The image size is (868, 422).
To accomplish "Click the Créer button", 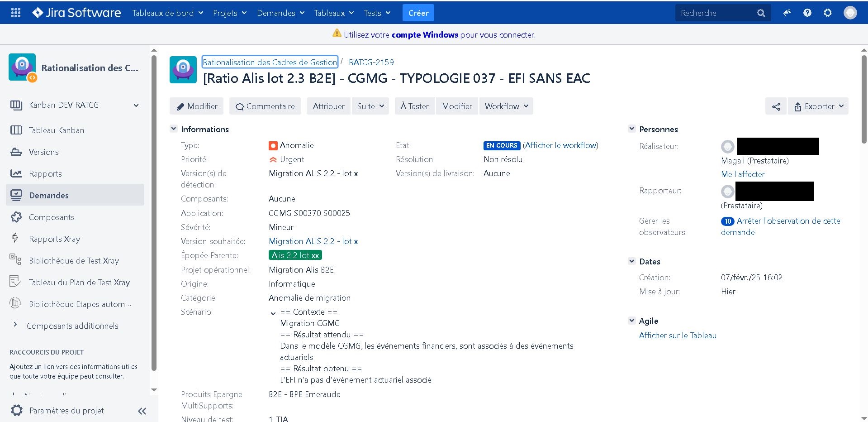I will 418,13.
